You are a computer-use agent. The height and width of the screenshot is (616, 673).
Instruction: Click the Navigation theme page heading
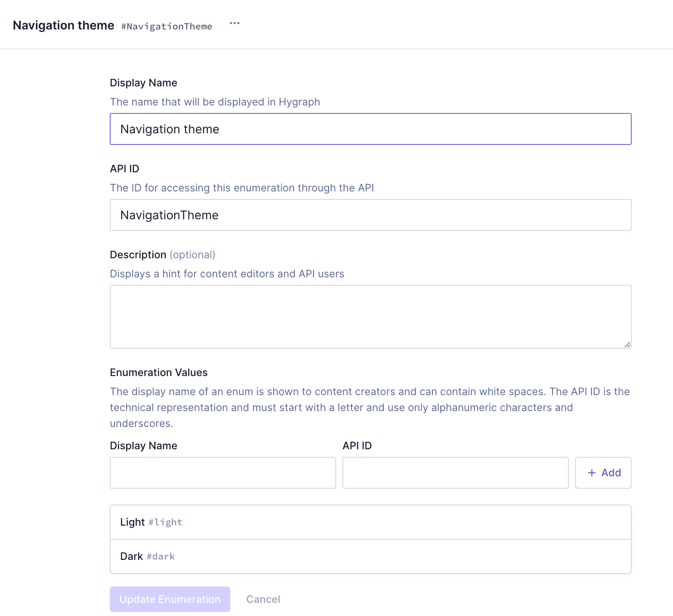(x=64, y=25)
